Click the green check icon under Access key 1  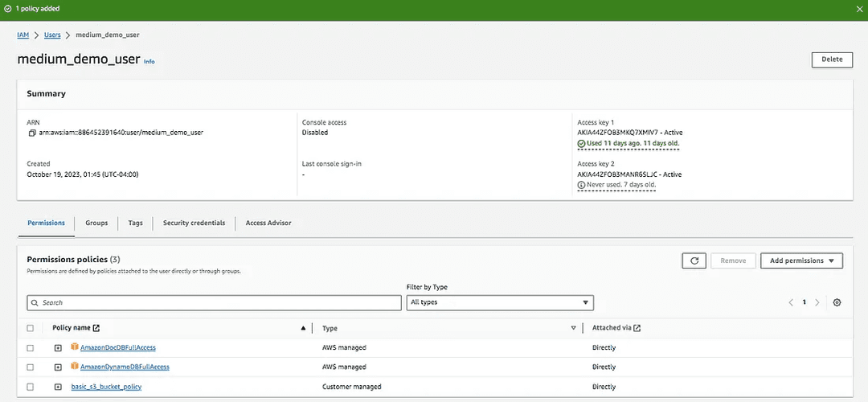[581, 143]
